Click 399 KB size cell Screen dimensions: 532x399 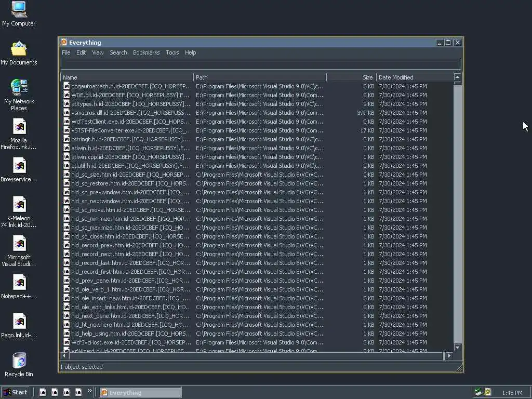tap(366, 113)
